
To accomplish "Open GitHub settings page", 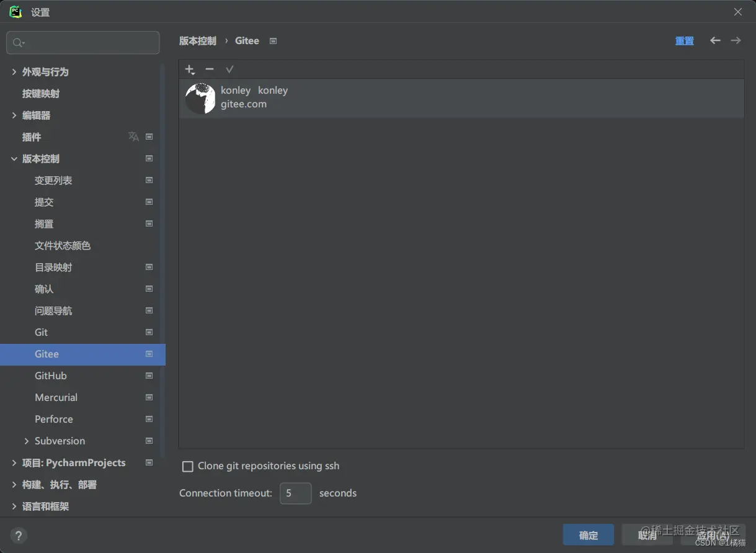I will pos(51,376).
